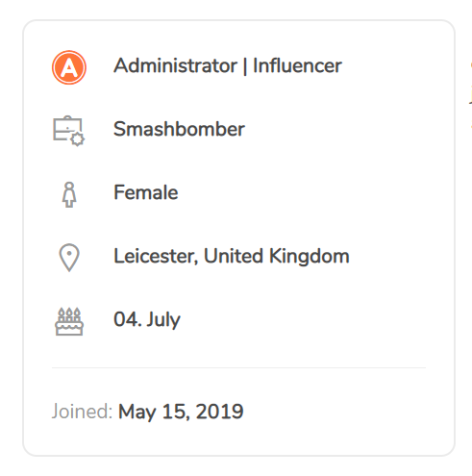Select the word Administrator in the role line
472x476 pixels.
pyautogui.click(x=175, y=65)
